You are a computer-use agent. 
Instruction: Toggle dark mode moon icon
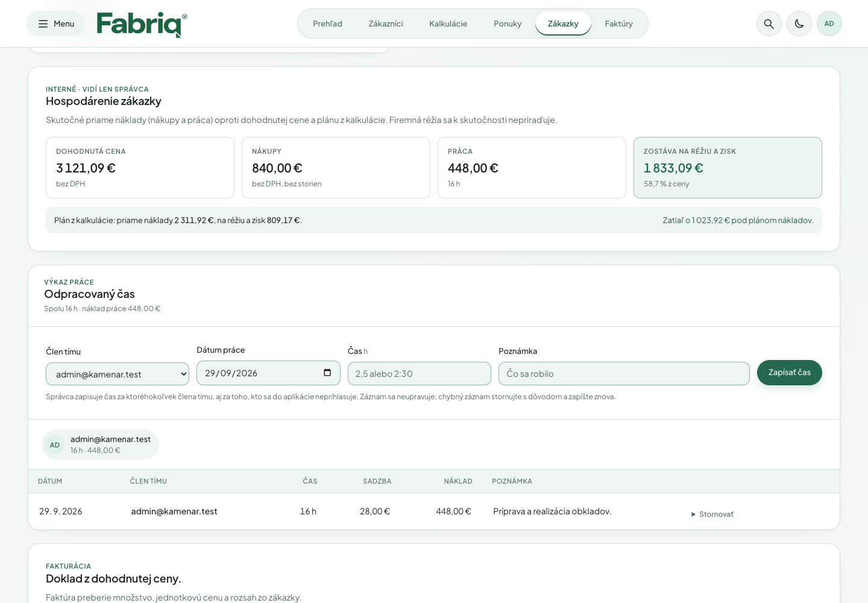(799, 24)
